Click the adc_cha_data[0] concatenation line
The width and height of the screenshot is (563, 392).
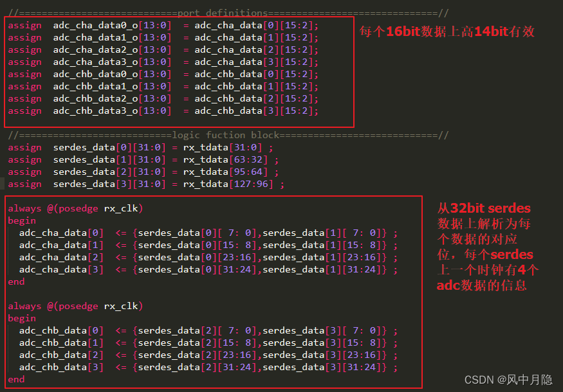(193, 233)
